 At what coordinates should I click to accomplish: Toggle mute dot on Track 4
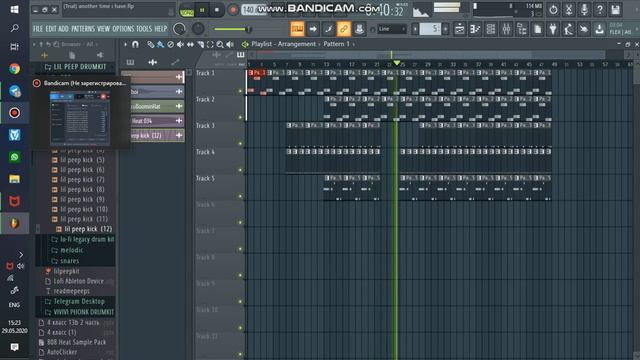pyautogui.click(x=240, y=170)
